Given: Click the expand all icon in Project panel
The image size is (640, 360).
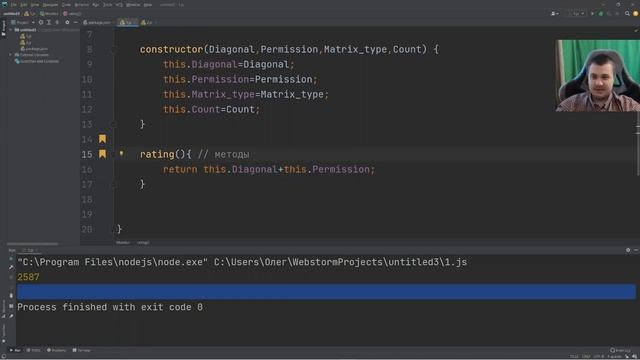Looking at the screenshot, I should (x=49, y=22).
